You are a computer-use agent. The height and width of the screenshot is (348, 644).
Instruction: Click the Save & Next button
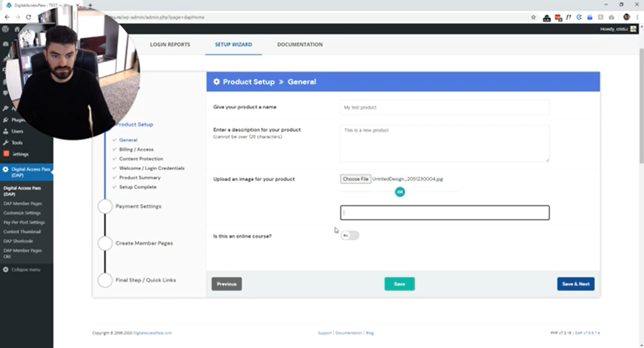point(575,284)
